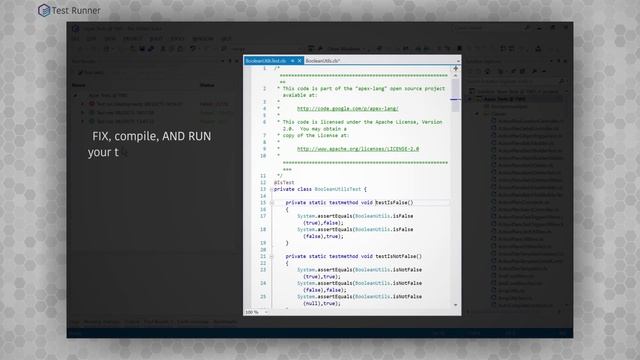Open the TOOLS menu
Screen dimensions: 640x360
pyautogui.click(x=177, y=39)
